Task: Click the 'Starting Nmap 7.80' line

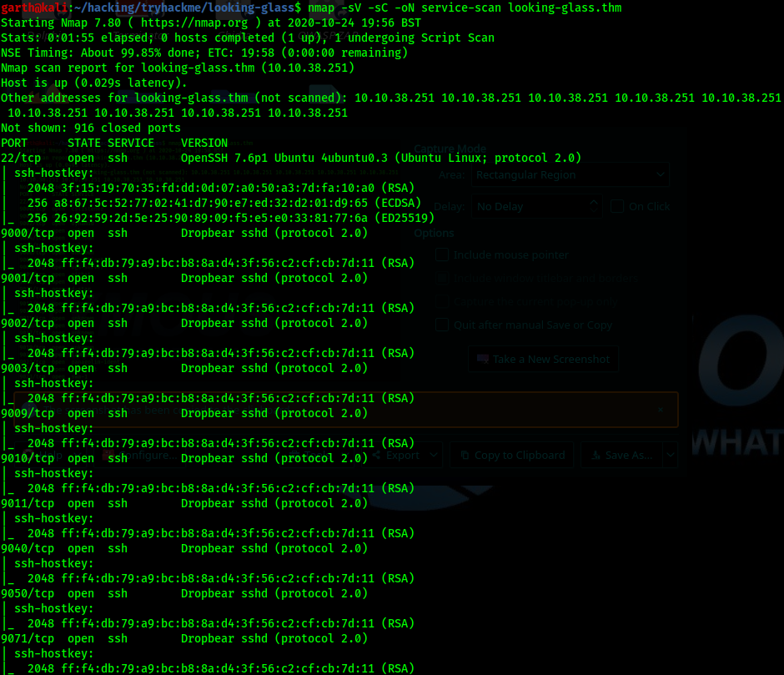Action: click(211, 23)
